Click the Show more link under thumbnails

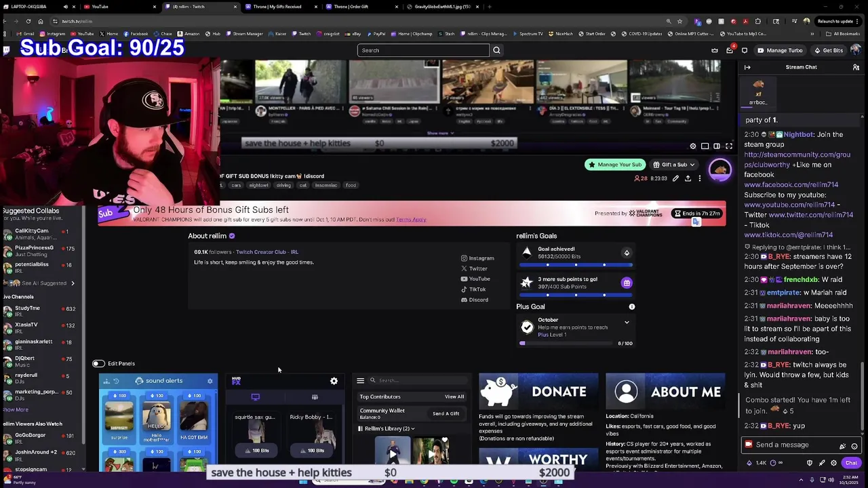pos(440,133)
